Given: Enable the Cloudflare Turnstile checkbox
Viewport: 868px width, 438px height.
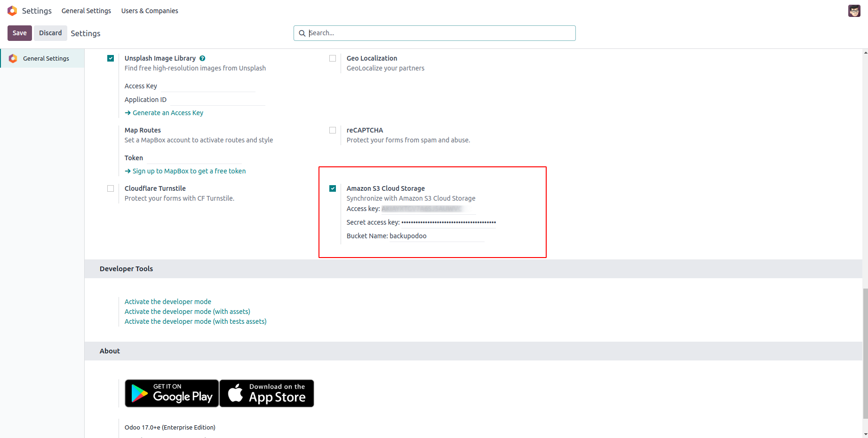Looking at the screenshot, I should coord(111,188).
